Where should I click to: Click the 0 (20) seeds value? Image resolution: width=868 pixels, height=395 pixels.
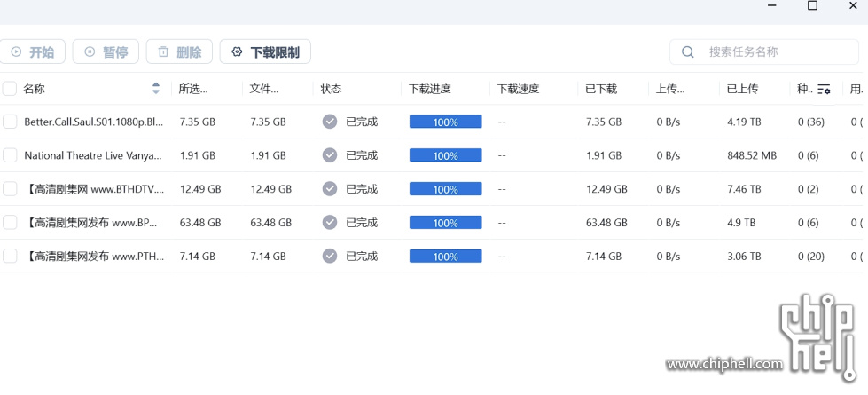(811, 257)
